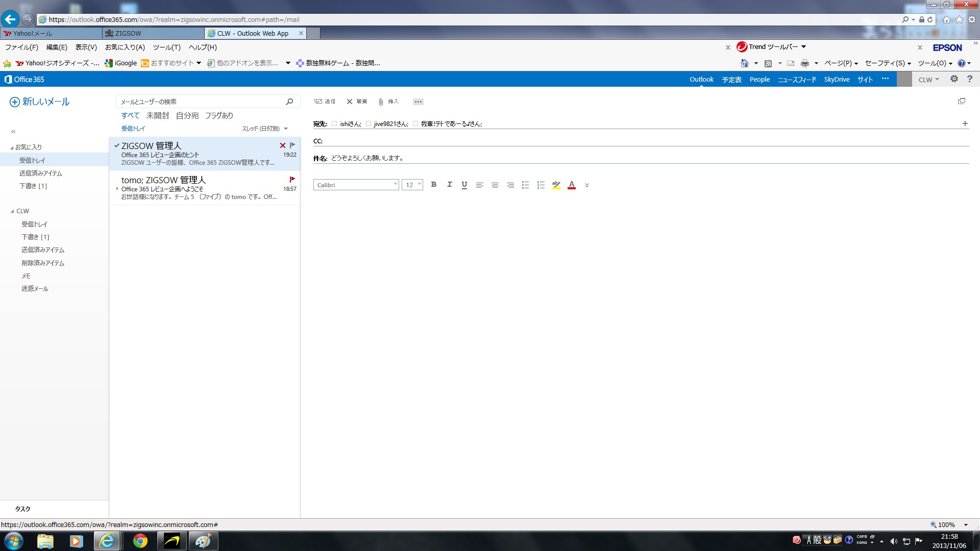Click the search magnifier in the mail search box
Screen dimensions: 980x551
[289, 102]
